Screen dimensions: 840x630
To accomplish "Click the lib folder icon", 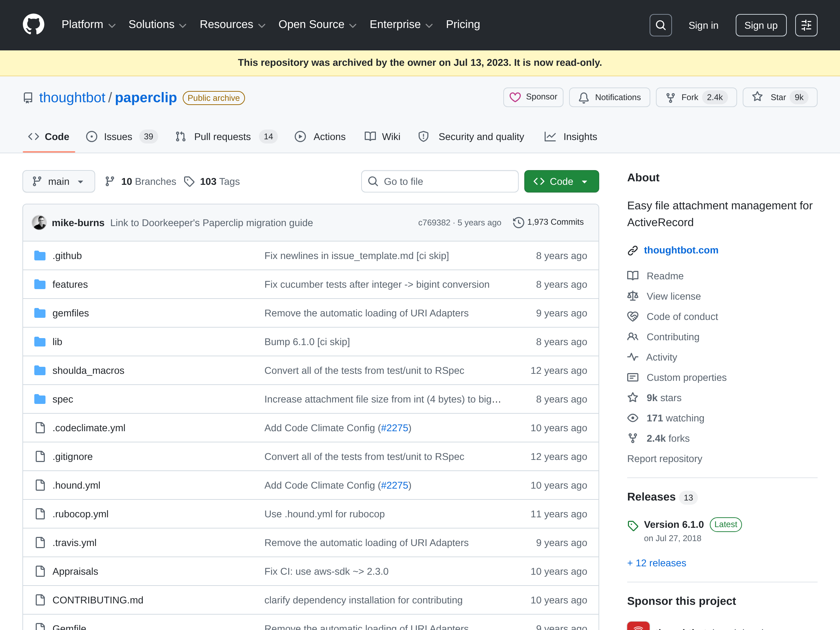I will point(40,342).
